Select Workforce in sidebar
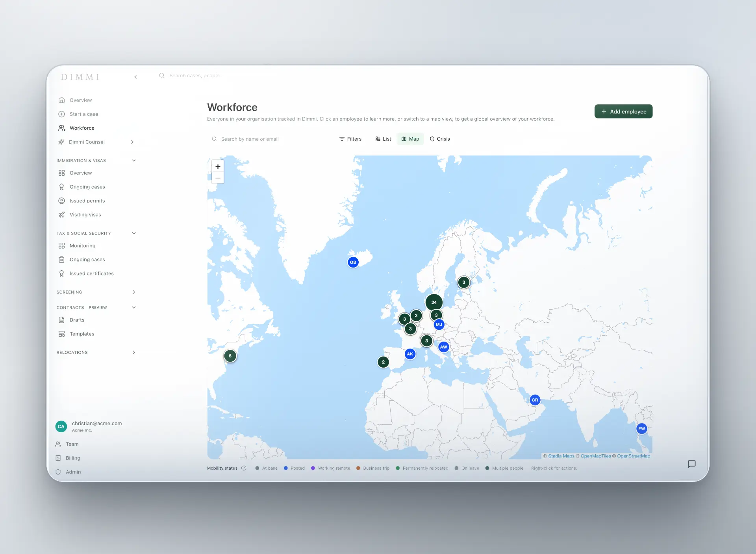Screen dimensions: 756x554 pos(82,128)
